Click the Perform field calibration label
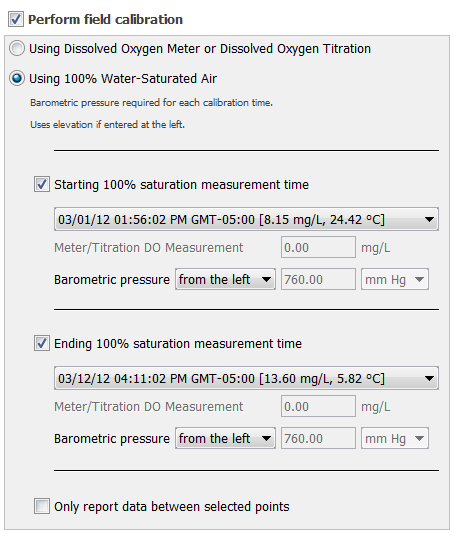Screen dimensions: 456x538 [x=105, y=20]
